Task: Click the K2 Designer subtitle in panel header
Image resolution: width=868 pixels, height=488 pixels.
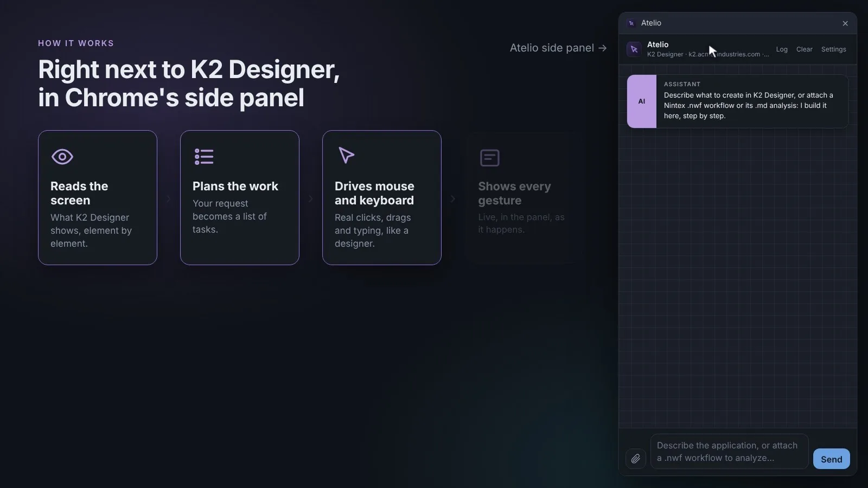Action: pyautogui.click(x=707, y=54)
